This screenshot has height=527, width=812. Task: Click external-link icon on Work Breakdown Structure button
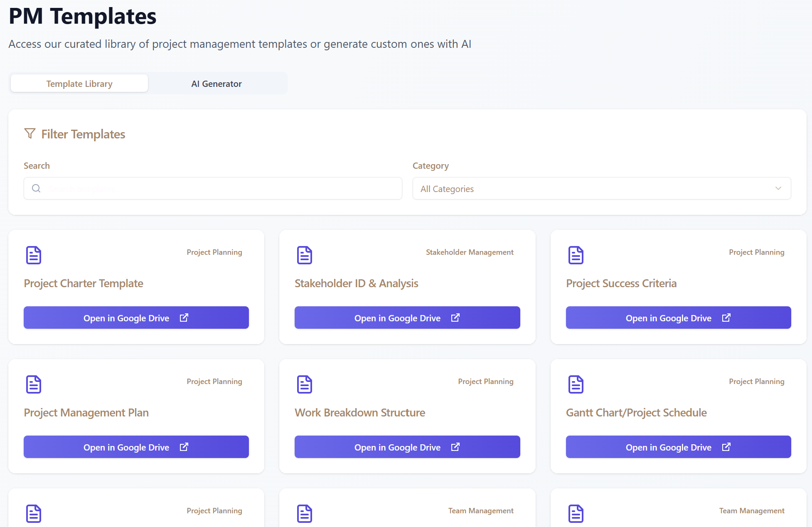point(455,447)
